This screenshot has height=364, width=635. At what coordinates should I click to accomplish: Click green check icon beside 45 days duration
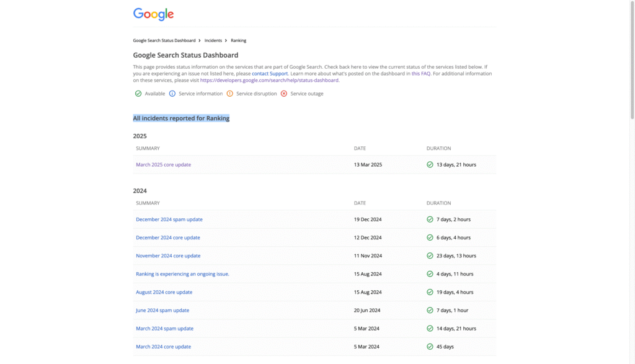(430, 347)
